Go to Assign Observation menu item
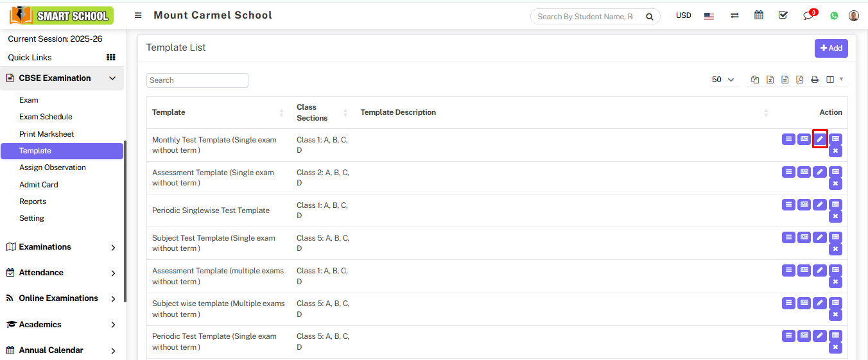This screenshot has height=360, width=868. click(x=52, y=167)
